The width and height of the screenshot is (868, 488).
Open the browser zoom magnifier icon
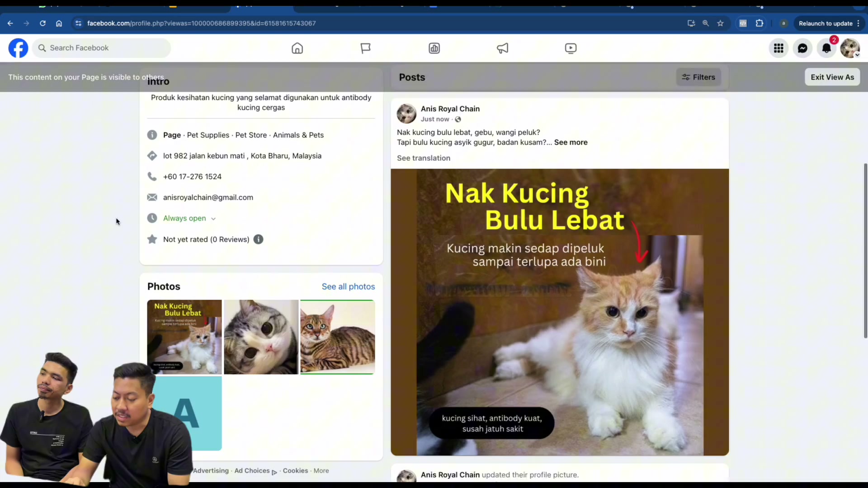pyautogui.click(x=706, y=23)
